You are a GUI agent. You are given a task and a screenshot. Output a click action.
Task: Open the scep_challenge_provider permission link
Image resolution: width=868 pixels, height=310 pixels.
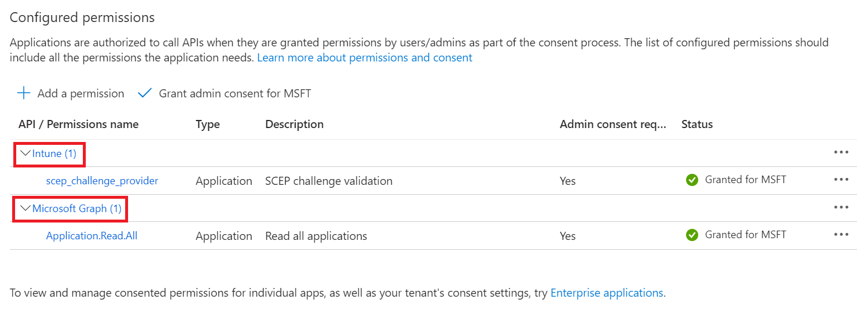[x=102, y=181]
